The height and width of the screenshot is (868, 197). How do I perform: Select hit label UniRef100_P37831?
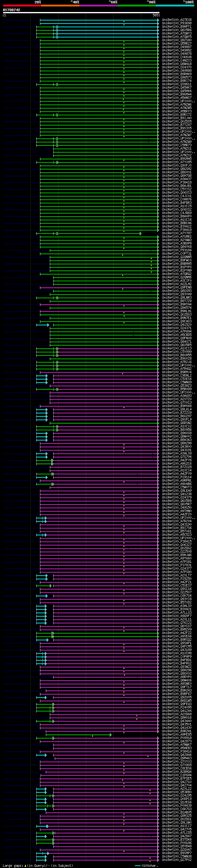(x=177, y=565)
